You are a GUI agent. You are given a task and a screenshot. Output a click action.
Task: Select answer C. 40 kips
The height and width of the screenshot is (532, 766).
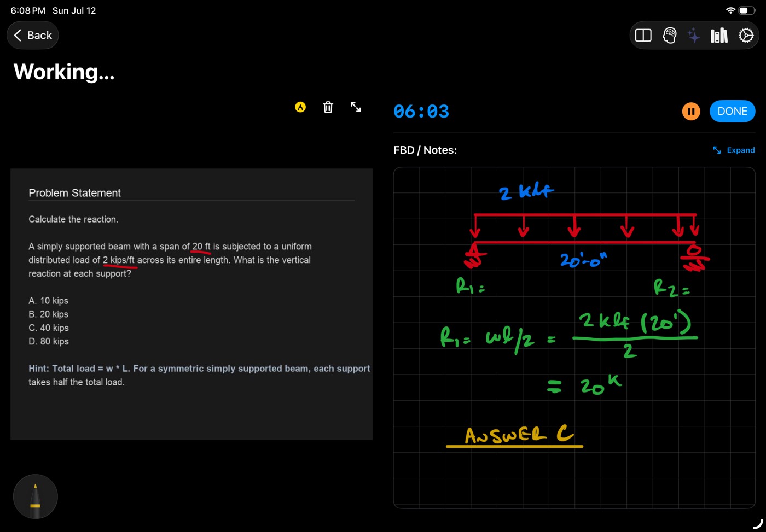pyautogui.click(x=49, y=328)
